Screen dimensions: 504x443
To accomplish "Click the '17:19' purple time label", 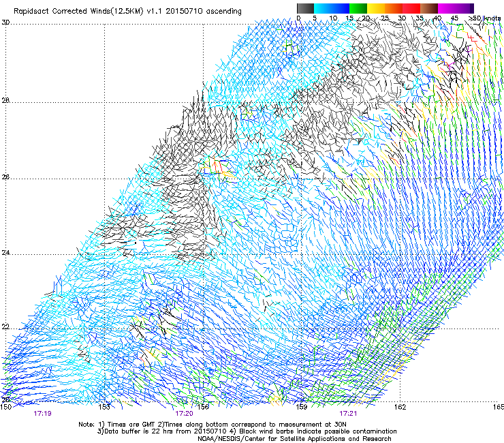I will point(42,414).
